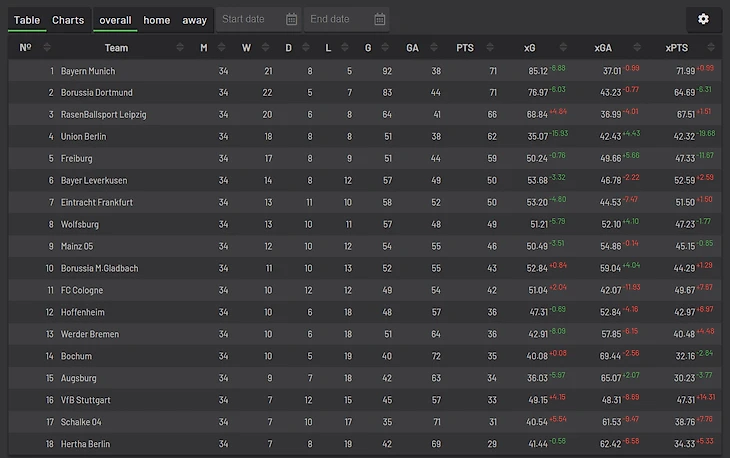Open the Start date calendar picker icon
Viewport: 730px width, 458px height.
[292, 20]
